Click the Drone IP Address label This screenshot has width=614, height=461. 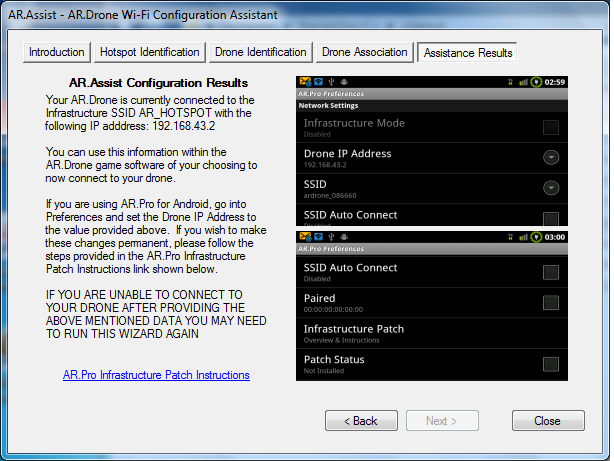[x=347, y=154]
